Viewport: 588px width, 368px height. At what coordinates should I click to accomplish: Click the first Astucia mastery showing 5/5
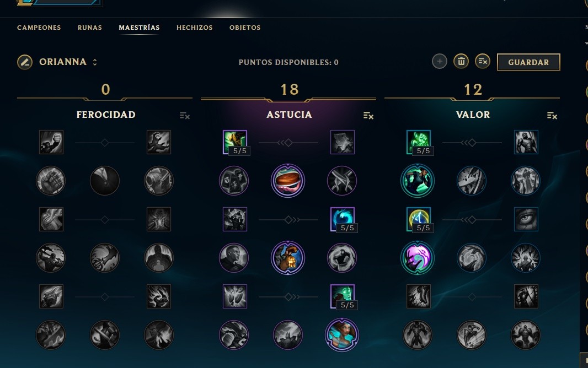[235, 142]
